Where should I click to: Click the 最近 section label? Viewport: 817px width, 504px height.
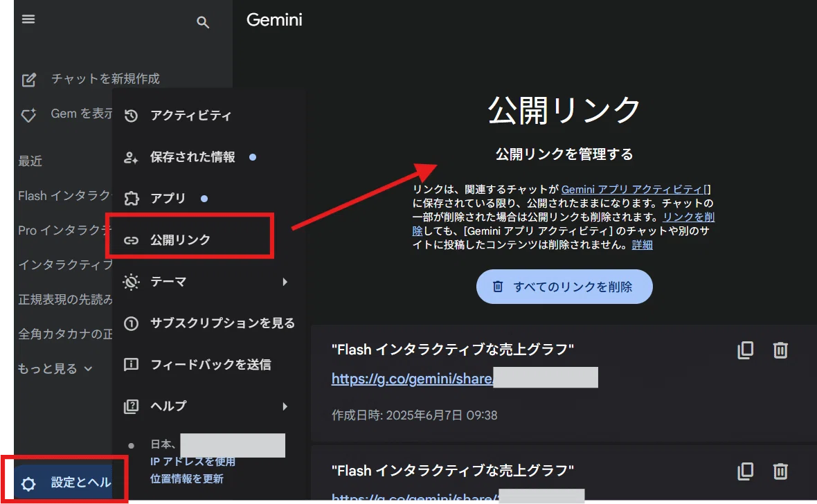[x=30, y=161]
